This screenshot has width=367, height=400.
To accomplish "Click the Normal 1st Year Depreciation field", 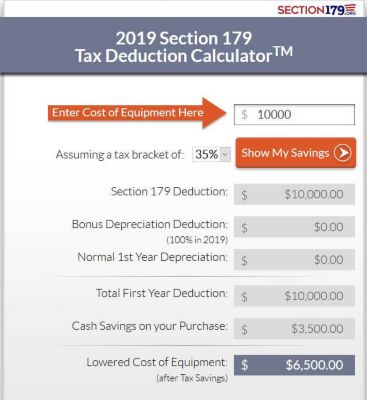I will click(x=294, y=260).
